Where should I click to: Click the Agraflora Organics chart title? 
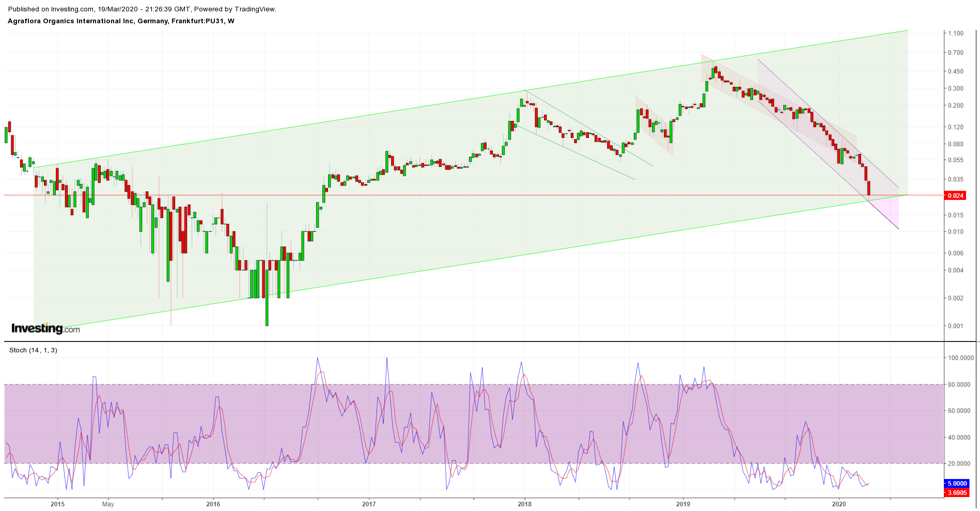coord(121,21)
